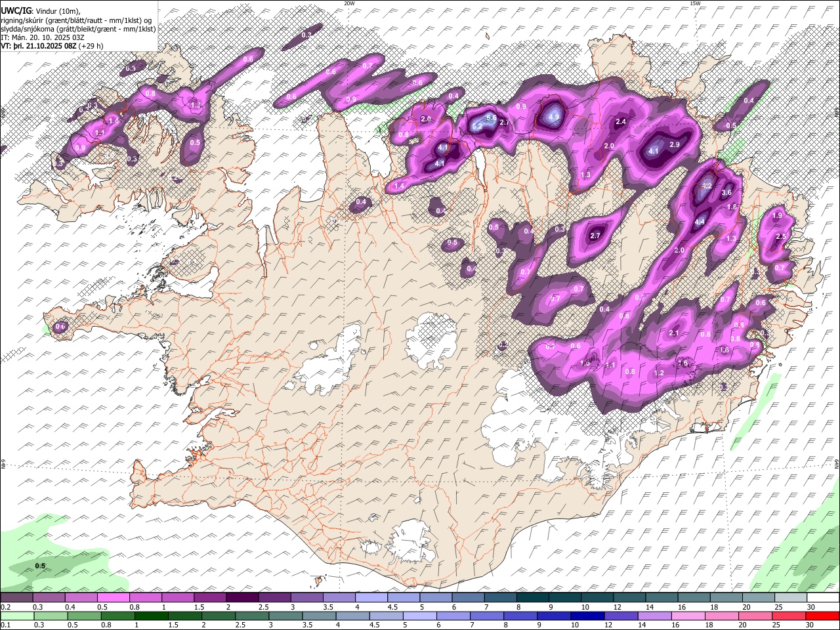The height and width of the screenshot is (630, 840).
Task: Click the palest green 0.1 legend swatch
Action: [x=16, y=616]
